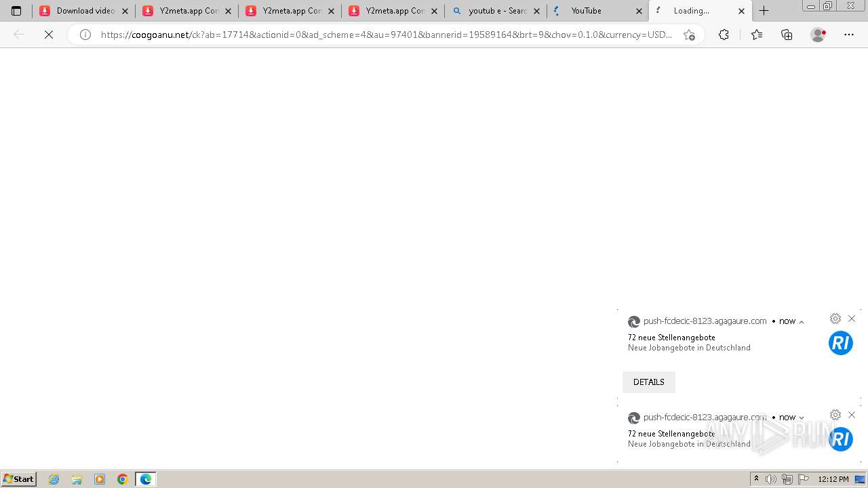
Task: Click RI logo on first notification
Action: 841,343
